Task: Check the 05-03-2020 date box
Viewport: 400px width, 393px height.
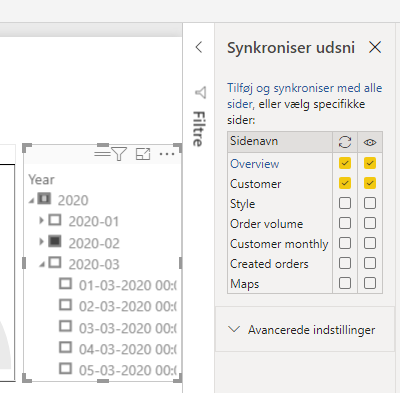Action: tap(65, 369)
